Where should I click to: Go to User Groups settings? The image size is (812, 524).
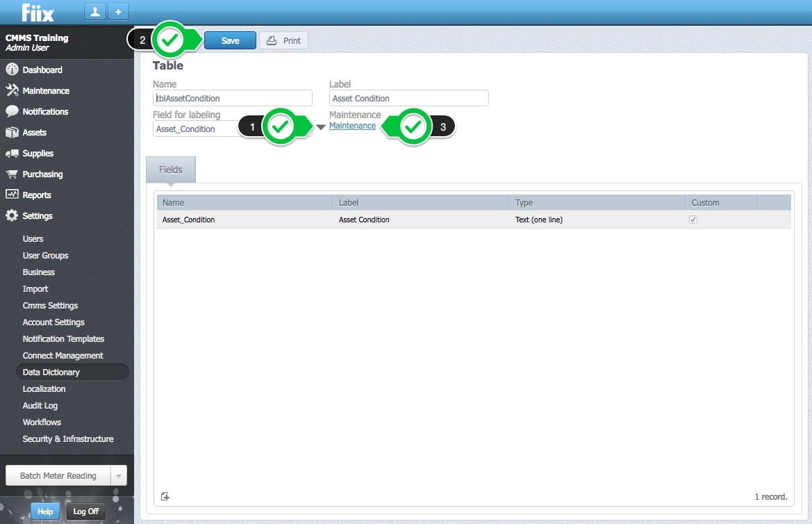pos(46,256)
